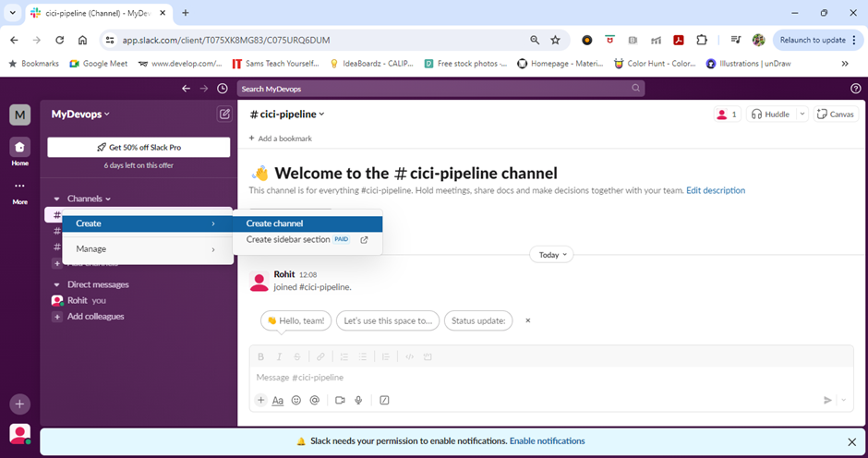The height and width of the screenshot is (458, 868).
Task: Open the emoji picker
Action: [x=296, y=400]
